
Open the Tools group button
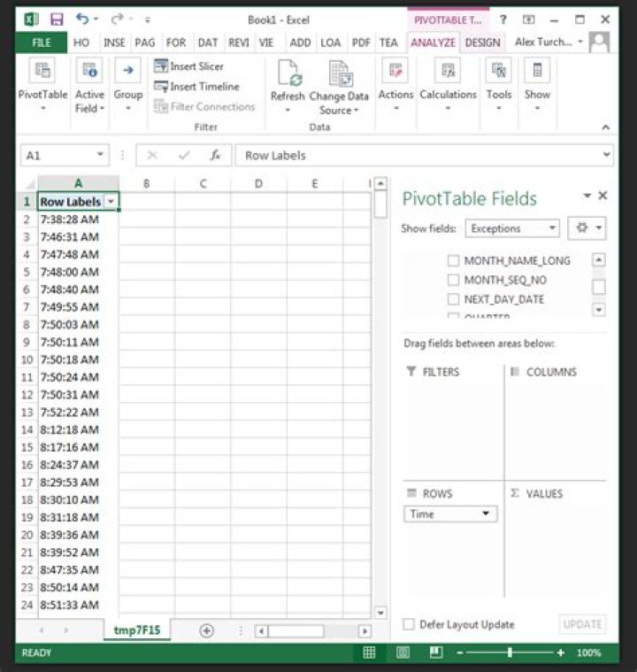(x=499, y=85)
